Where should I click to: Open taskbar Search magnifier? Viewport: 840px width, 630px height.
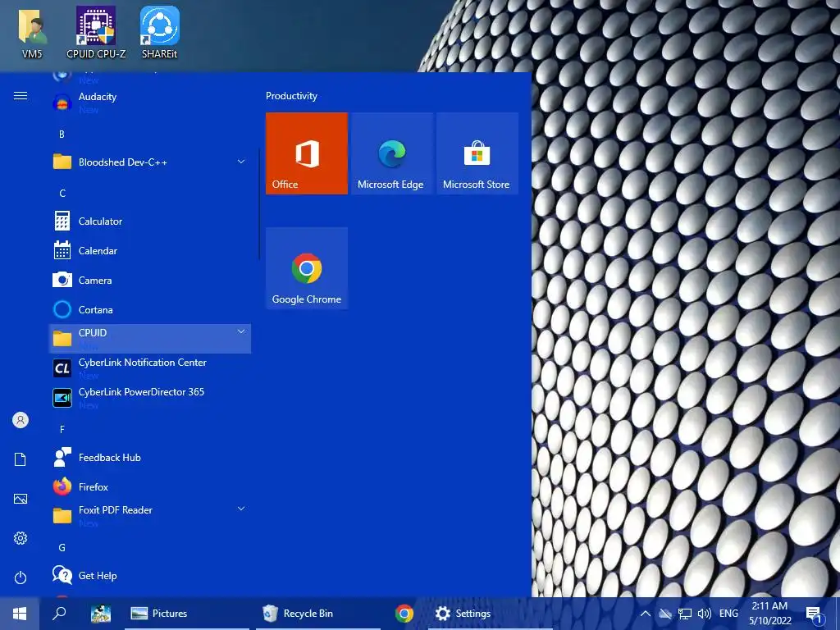point(59,614)
